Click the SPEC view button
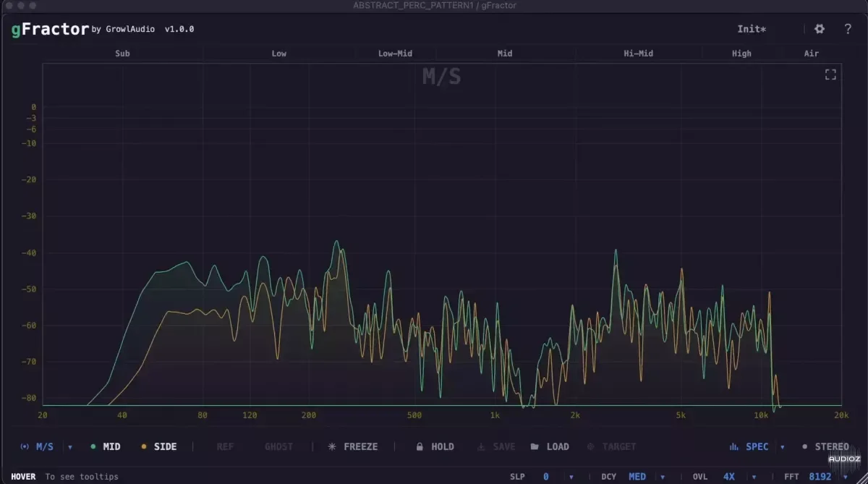This screenshot has height=484, width=868. pyautogui.click(x=749, y=446)
